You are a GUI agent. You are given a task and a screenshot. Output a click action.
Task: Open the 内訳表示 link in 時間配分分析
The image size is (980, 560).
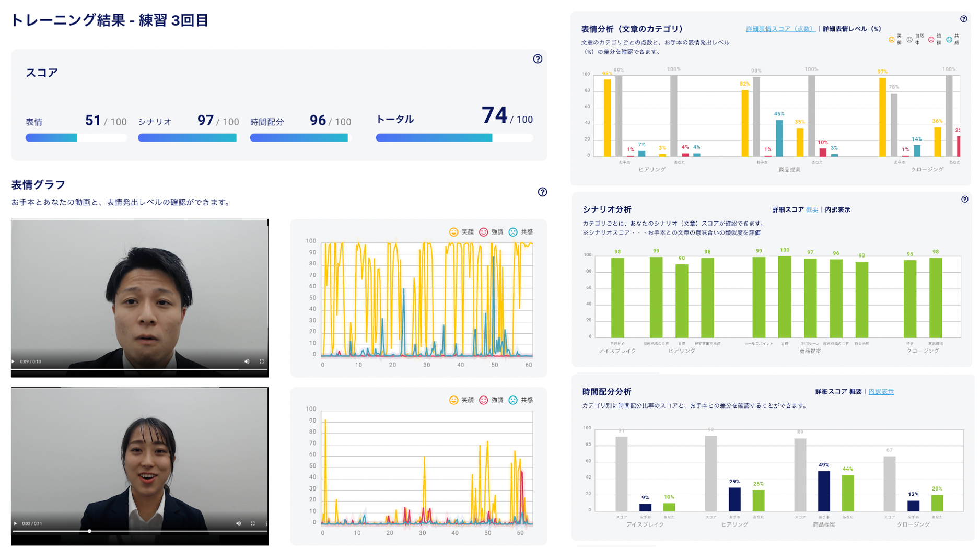coord(881,392)
